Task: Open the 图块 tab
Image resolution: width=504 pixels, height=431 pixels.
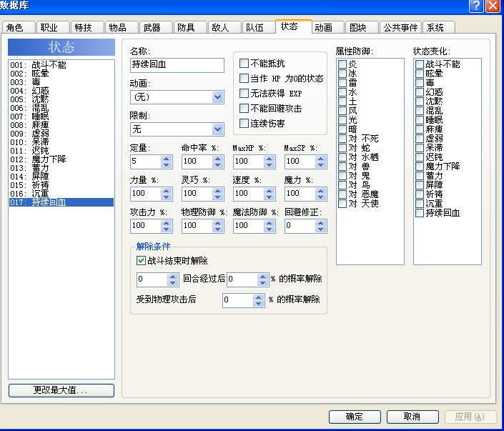Action: 362,28
